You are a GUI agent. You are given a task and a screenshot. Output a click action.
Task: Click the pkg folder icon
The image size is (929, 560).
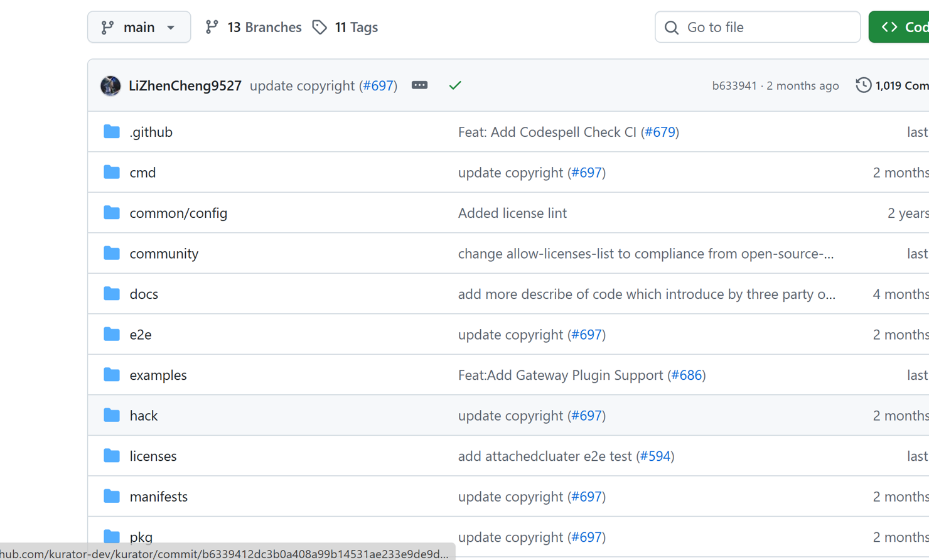tap(112, 536)
